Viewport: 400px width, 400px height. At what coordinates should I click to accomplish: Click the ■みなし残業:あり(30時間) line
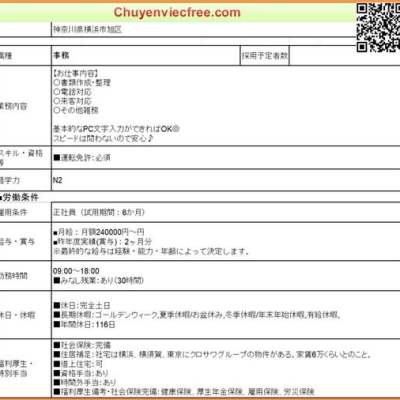(x=99, y=280)
